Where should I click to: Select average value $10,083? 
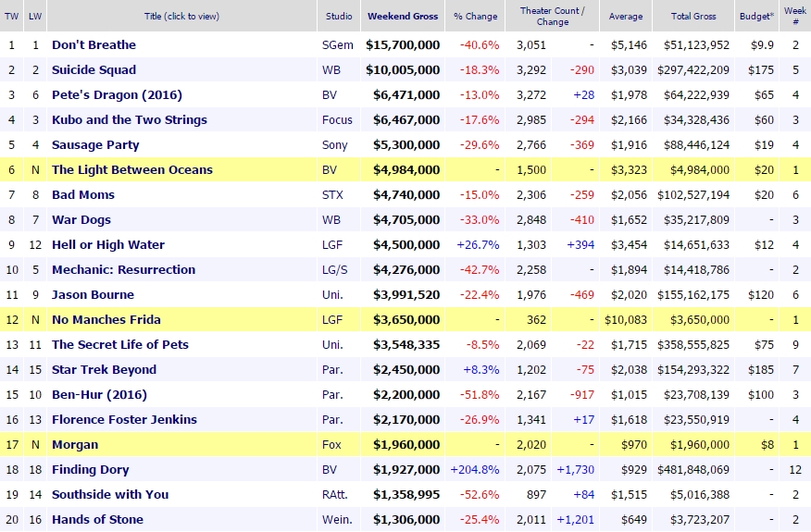coord(626,319)
